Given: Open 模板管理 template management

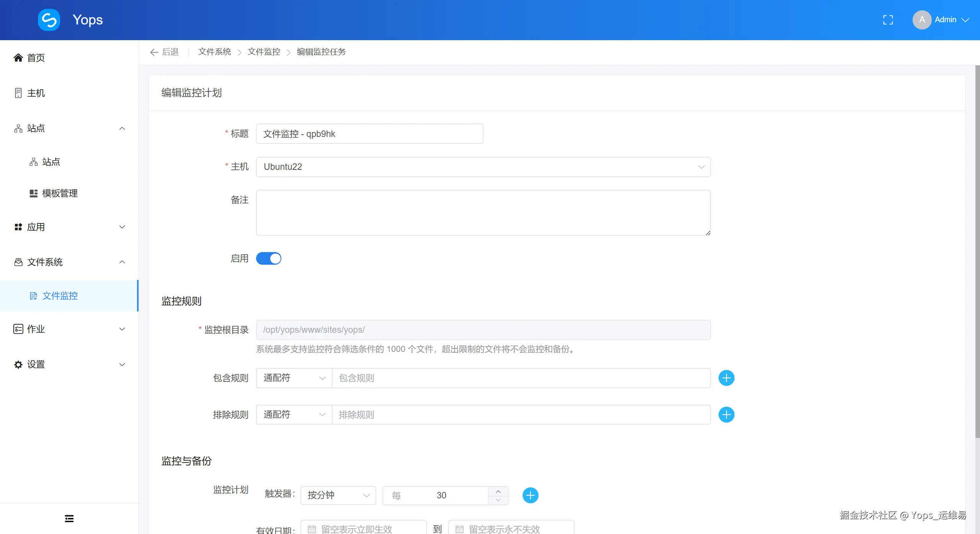Looking at the screenshot, I should (59, 193).
